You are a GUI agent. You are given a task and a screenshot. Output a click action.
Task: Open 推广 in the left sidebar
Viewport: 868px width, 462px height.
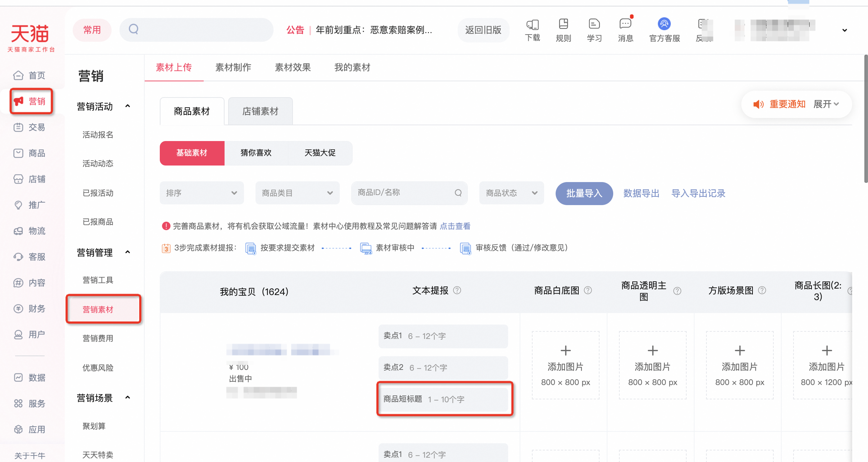click(30, 205)
